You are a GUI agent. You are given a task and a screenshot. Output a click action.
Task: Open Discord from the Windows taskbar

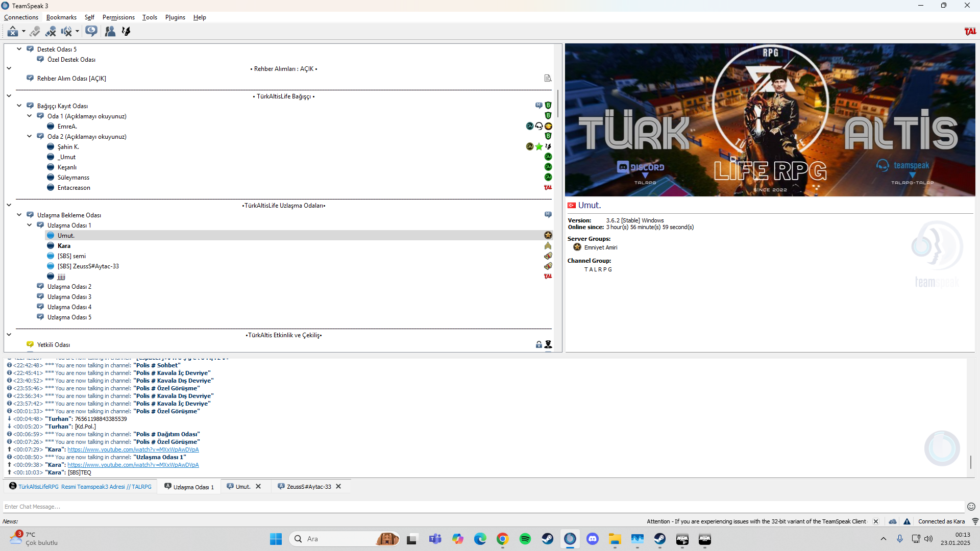pyautogui.click(x=593, y=539)
